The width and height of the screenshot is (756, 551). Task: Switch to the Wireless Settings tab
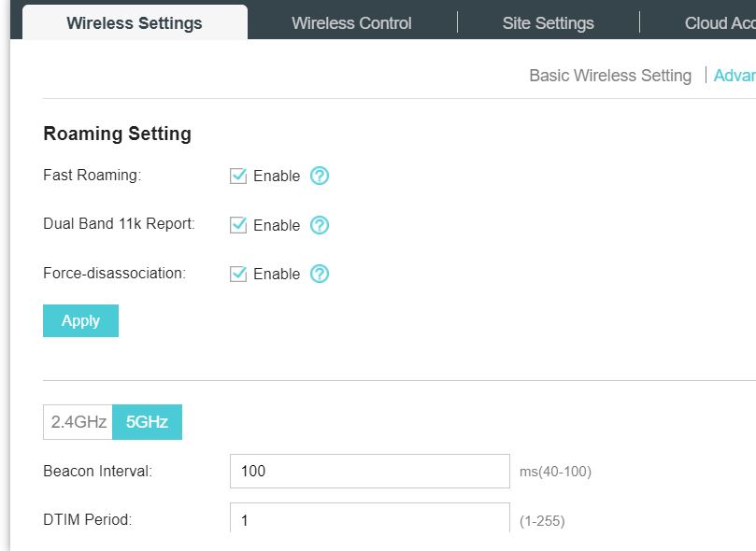pos(135,23)
